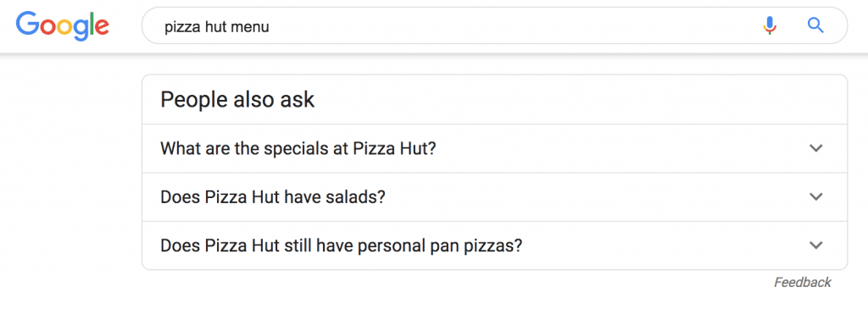
Task: Click the red letter e in logo
Action: (x=101, y=26)
